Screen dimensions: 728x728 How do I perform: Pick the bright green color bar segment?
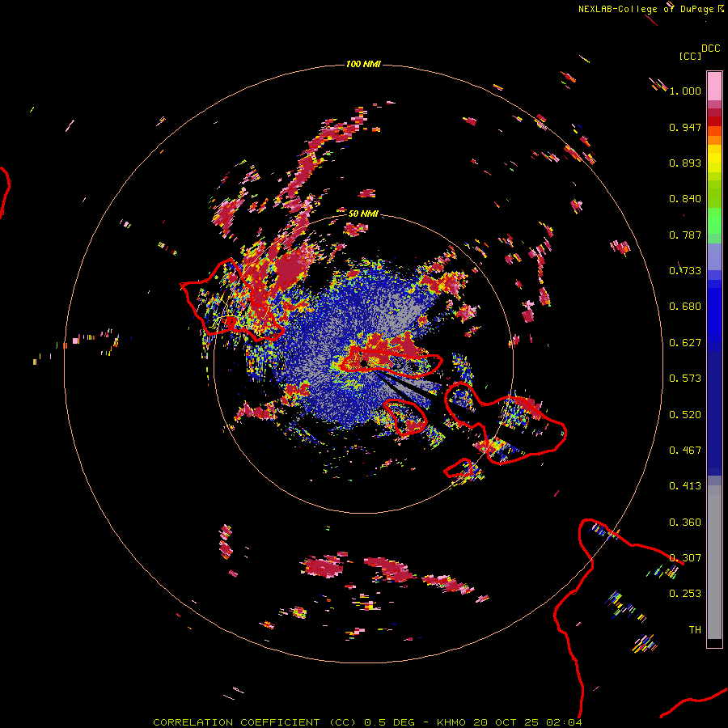[x=714, y=221]
